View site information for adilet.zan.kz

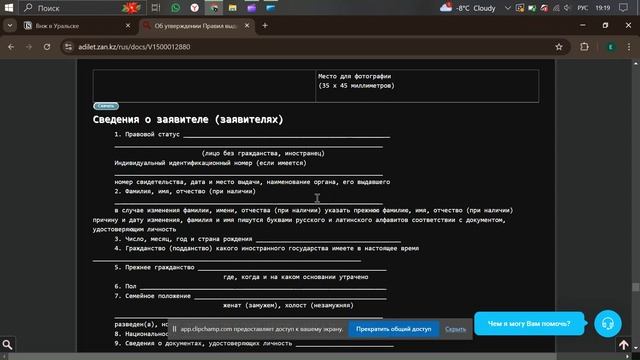tap(69, 47)
